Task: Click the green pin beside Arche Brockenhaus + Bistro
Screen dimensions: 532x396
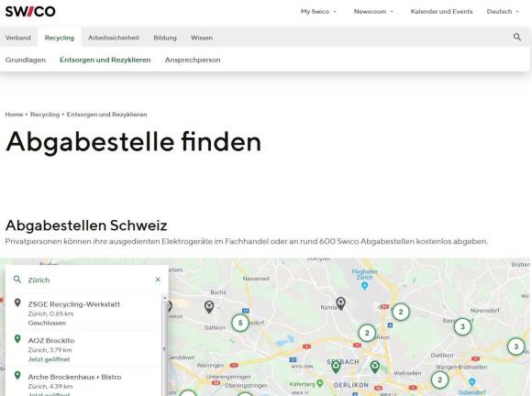Action: click(17, 375)
